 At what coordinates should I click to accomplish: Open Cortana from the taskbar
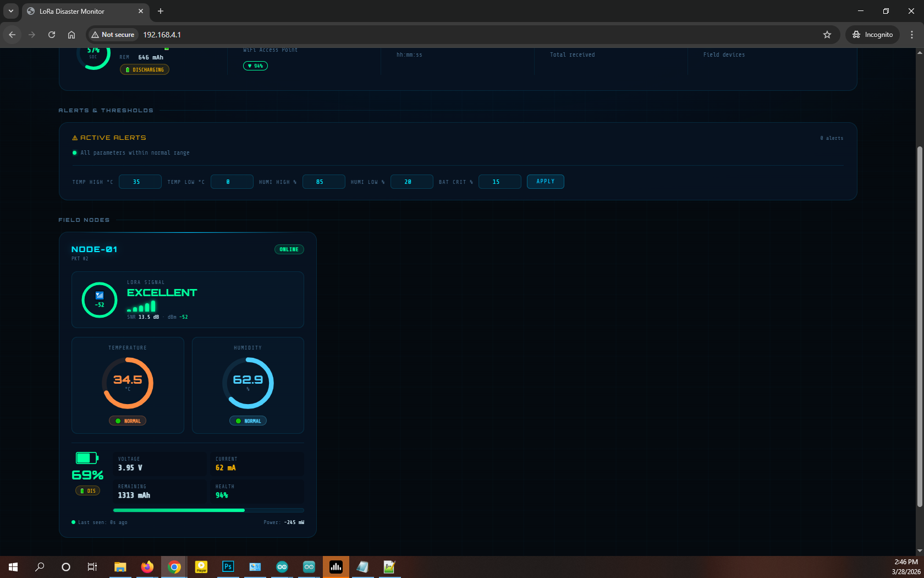click(66, 567)
